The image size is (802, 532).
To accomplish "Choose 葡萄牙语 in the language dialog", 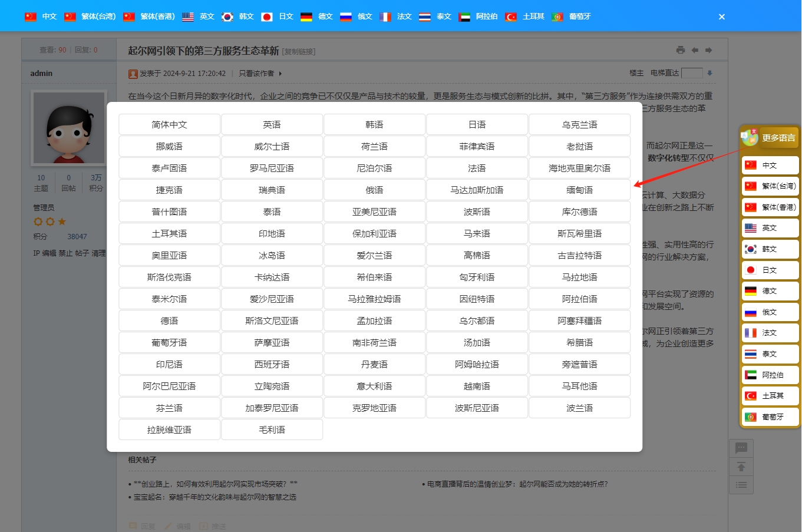I will click(170, 342).
